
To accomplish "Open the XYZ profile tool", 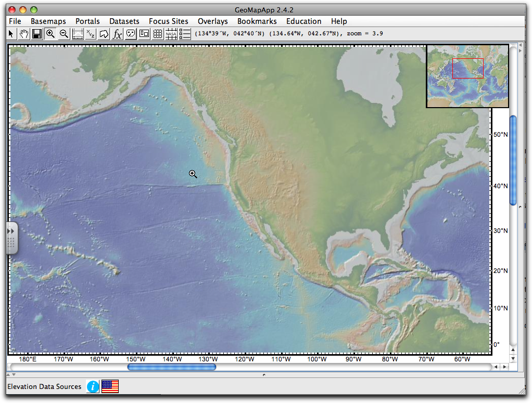I will tap(91, 34).
